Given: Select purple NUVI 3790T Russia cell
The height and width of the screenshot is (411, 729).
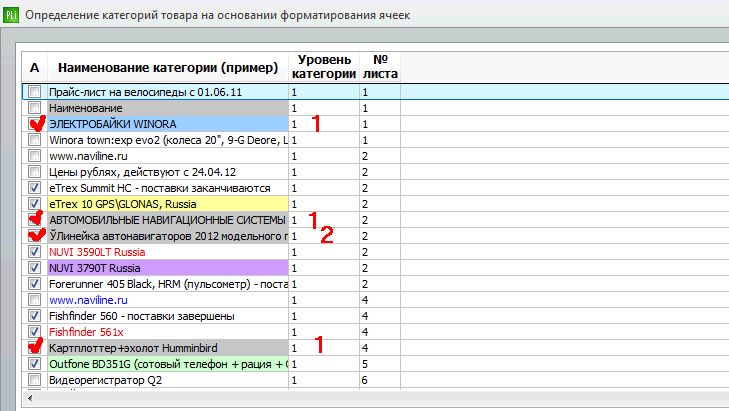Looking at the screenshot, I should pyautogui.click(x=168, y=268).
